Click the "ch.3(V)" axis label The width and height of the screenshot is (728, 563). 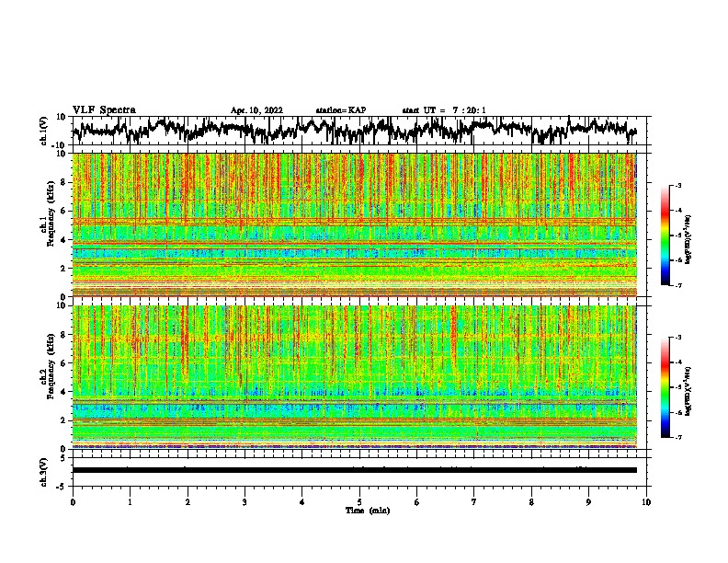click(x=44, y=472)
